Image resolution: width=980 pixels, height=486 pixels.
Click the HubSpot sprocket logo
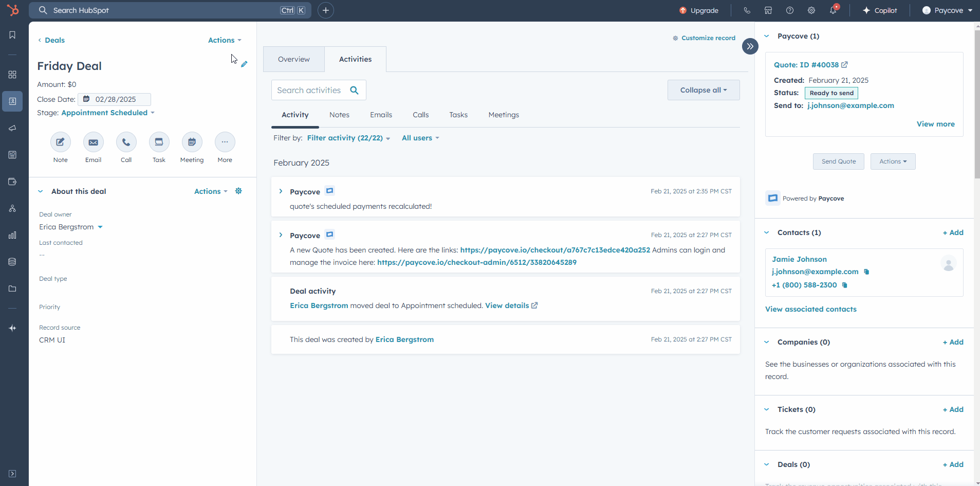tap(13, 10)
